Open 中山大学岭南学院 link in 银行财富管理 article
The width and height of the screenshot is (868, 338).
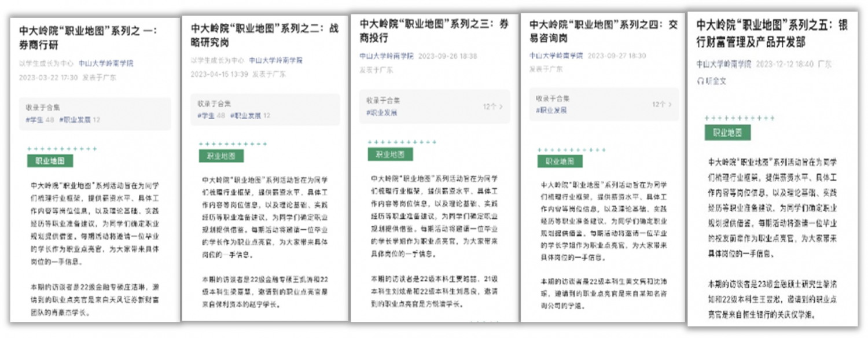click(x=723, y=64)
